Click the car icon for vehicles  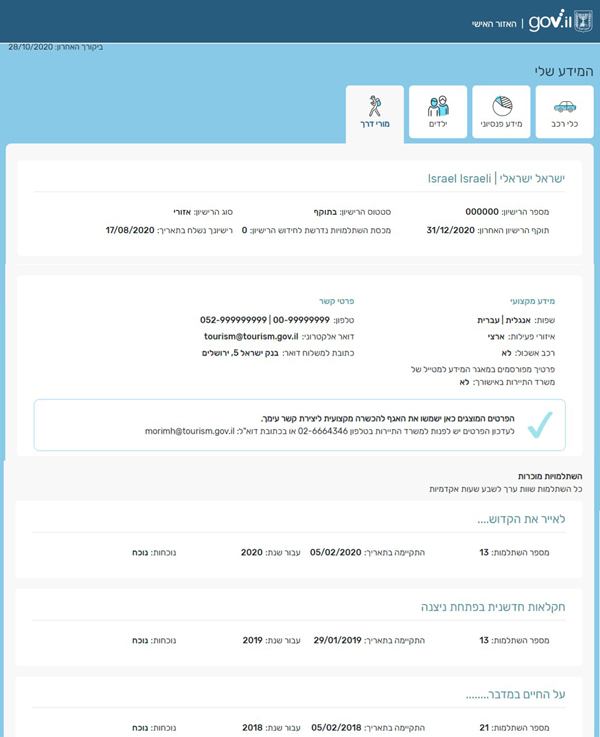tap(564, 106)
